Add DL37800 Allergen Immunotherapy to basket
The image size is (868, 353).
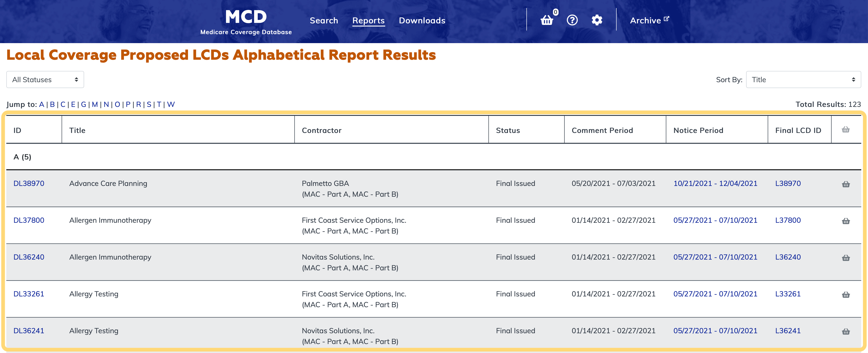846,221
